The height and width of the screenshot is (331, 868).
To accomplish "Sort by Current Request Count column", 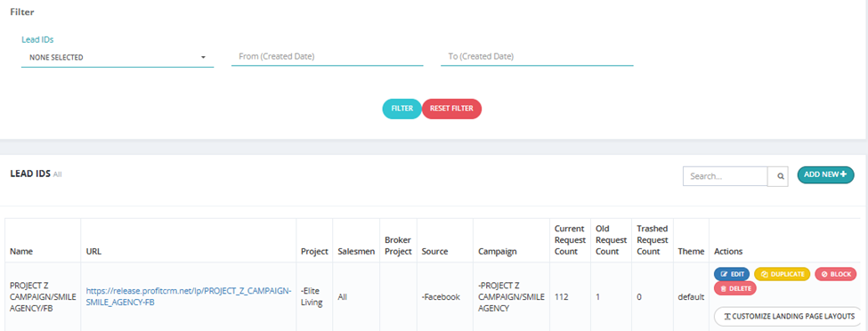I will point(570,239).
